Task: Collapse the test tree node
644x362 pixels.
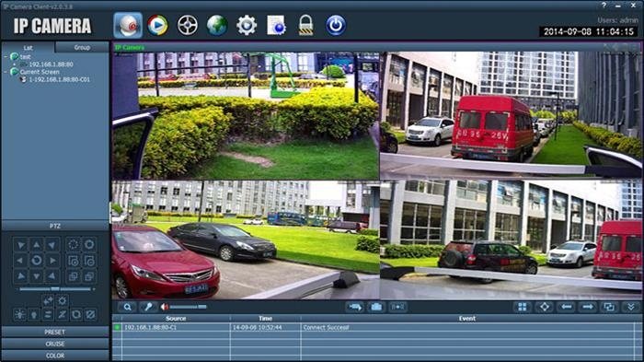Action: pyautogui.click(x=6, y=56)
